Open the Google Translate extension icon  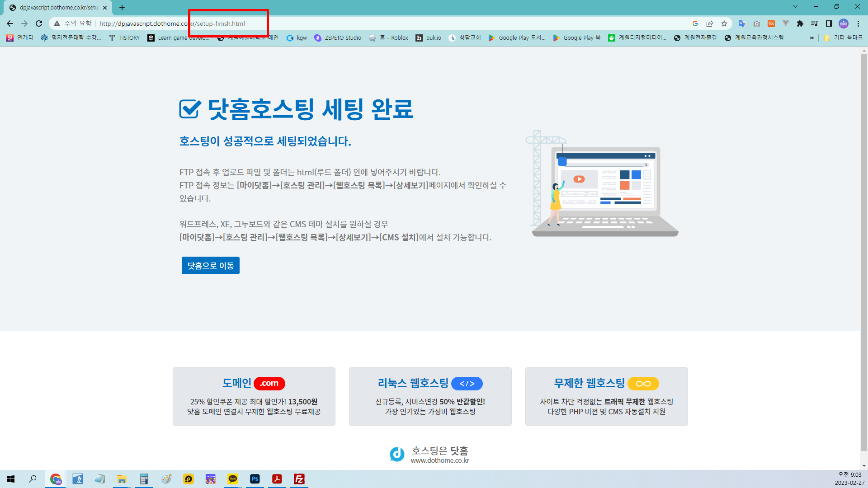click(x=741, y=23)
